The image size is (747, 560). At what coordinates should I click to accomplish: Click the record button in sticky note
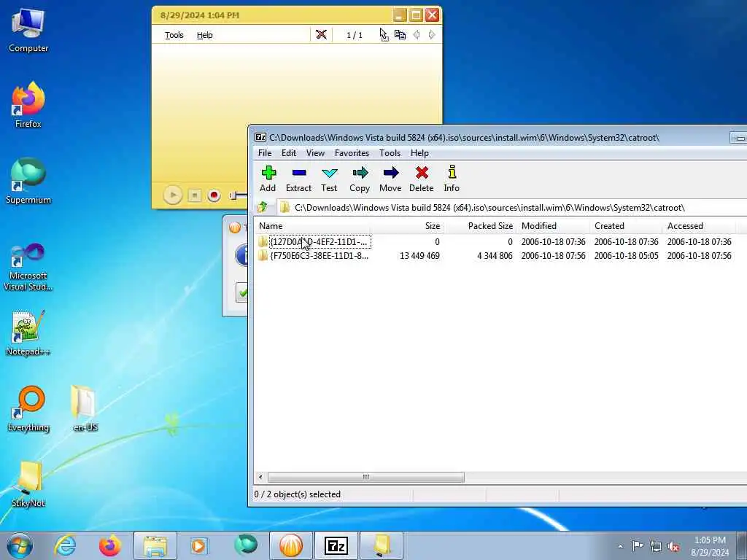pyautogui.click(x=214, y=195)
